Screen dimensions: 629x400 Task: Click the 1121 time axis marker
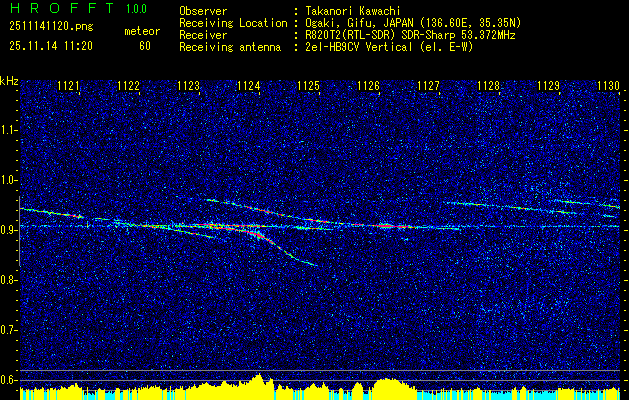pos(68,85)
